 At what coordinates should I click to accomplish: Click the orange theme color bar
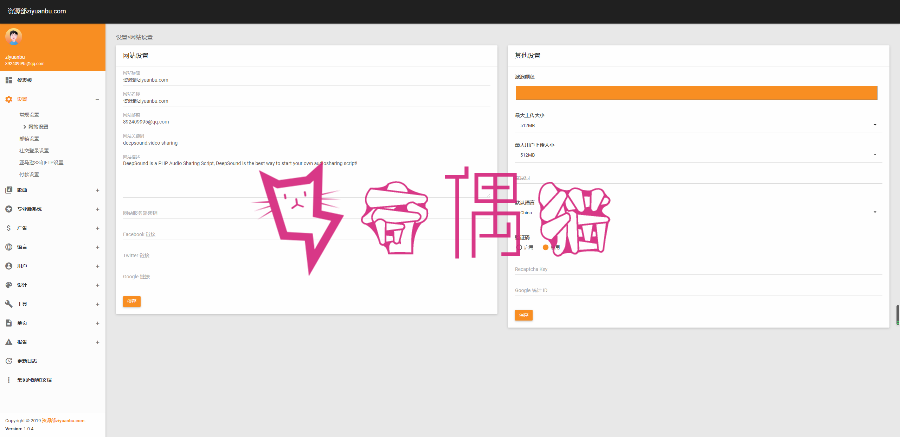pos(696,93)
